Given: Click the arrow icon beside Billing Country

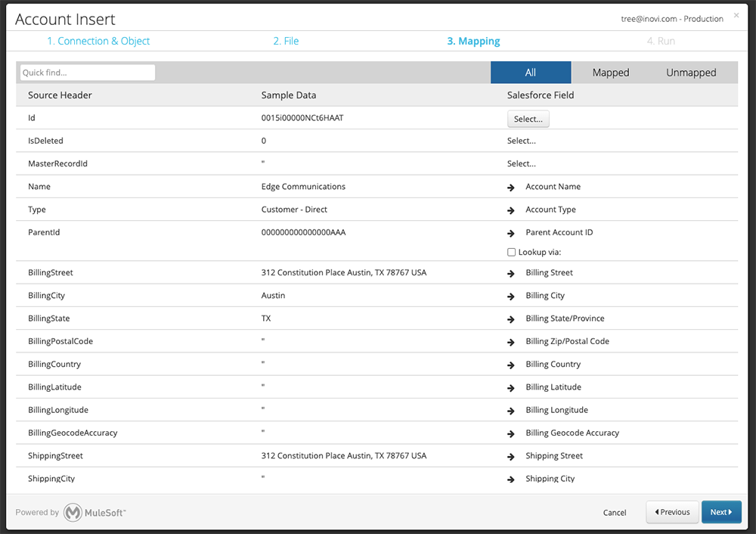Looking at the screenshot, I should click(x=511, y=365).
